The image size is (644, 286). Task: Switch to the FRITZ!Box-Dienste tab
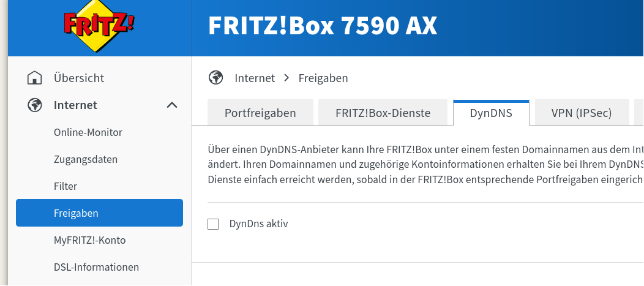click(383, 113)
